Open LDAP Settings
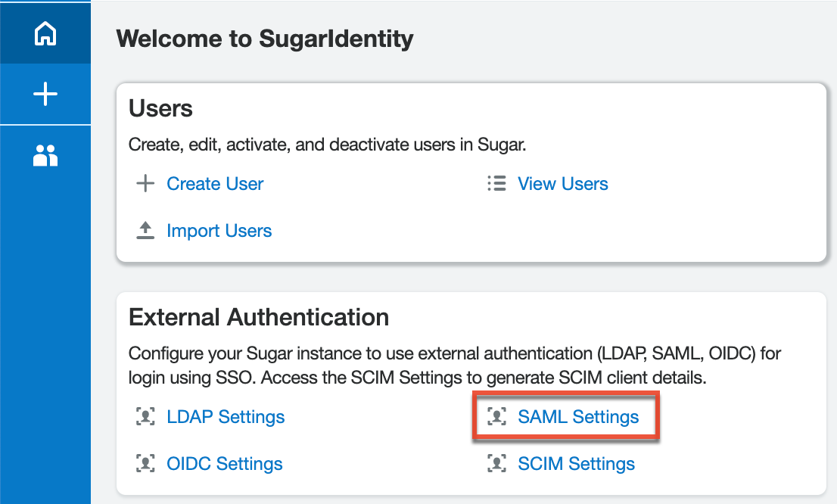The image size is (837, 504). click(226, 416)
